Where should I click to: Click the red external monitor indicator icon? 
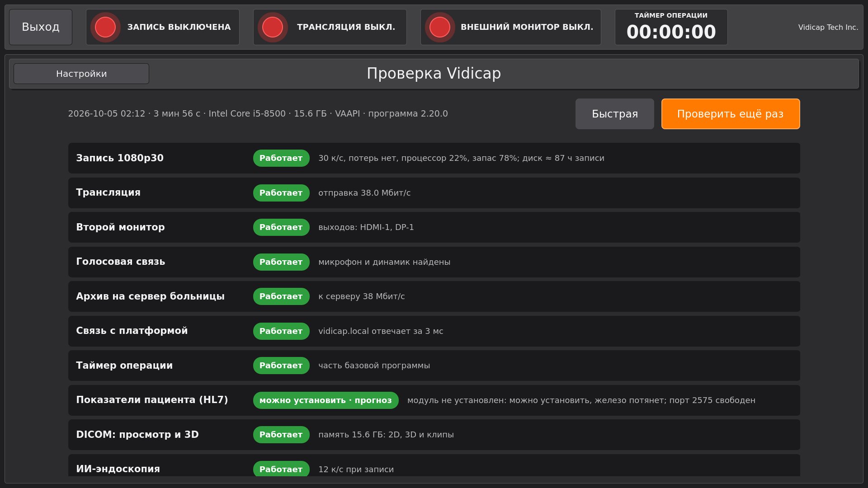[x=440, y=27]
